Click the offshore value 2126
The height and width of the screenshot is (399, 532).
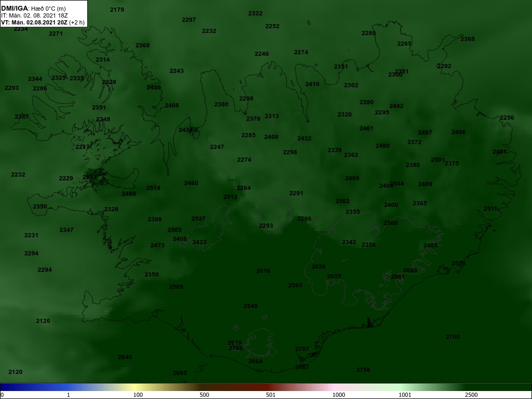pyautogui.click(x=43, y=321)
